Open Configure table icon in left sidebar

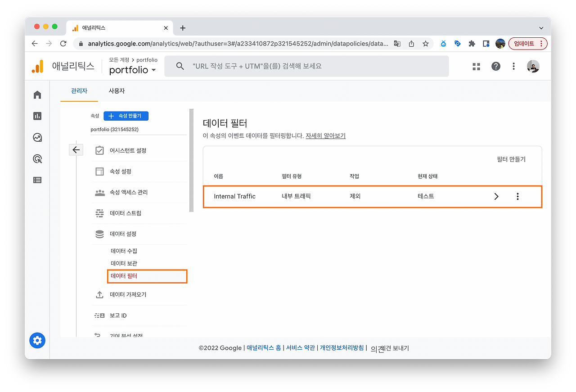(37, 180)
